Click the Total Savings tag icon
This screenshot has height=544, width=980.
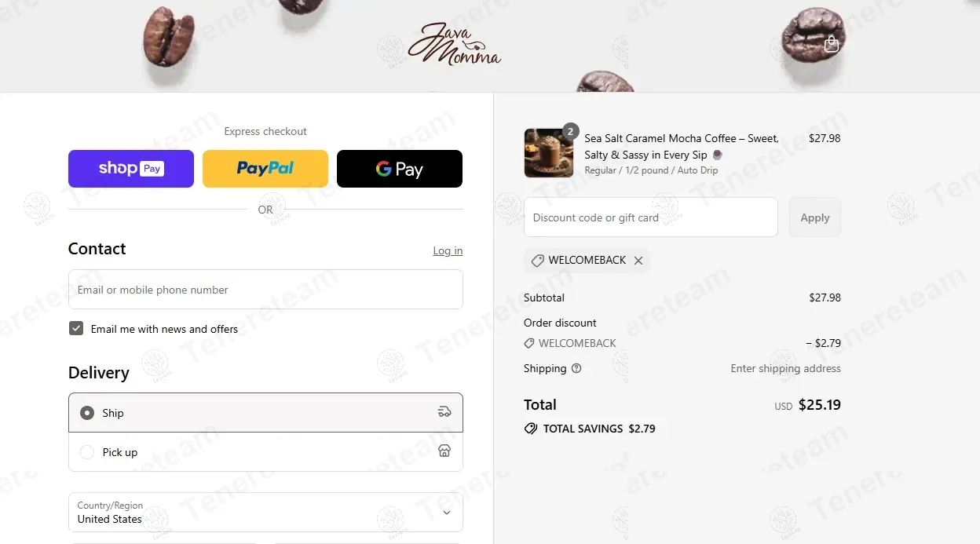pyautogui.click(x=531, y=429)
